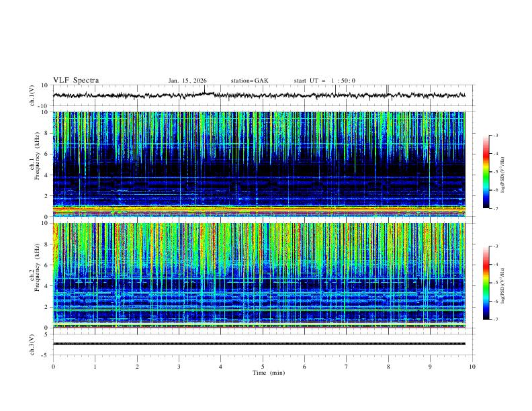The height and width of the screenshot is (411, 532).
Task: Click the "-3" tick on the lower colorbar
Action: 495,246
